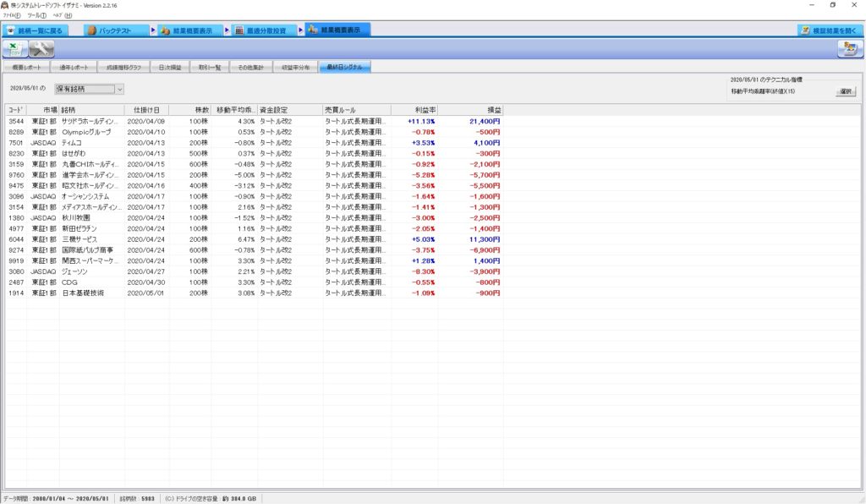The image size is (866, 504).
Task: Open the 日次損益 tab
Action: [x=169, y=67]
